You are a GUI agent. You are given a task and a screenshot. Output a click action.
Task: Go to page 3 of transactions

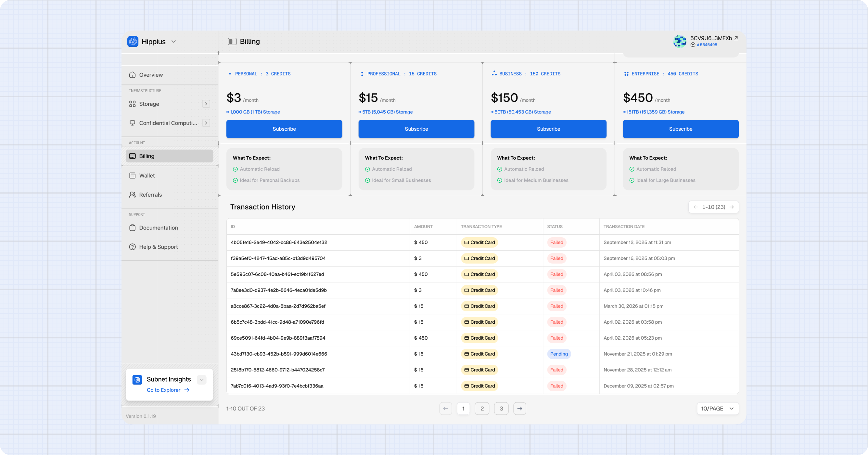click(501, 409)
